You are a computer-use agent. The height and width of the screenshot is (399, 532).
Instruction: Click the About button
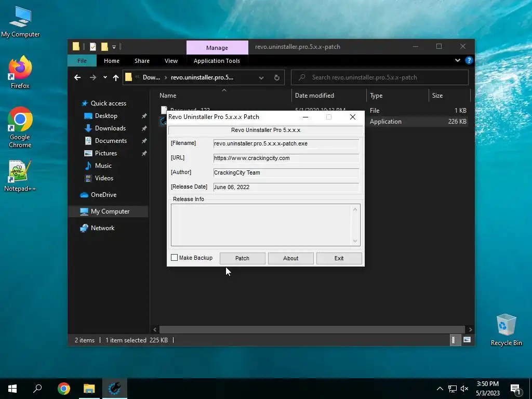coord(291,258)
